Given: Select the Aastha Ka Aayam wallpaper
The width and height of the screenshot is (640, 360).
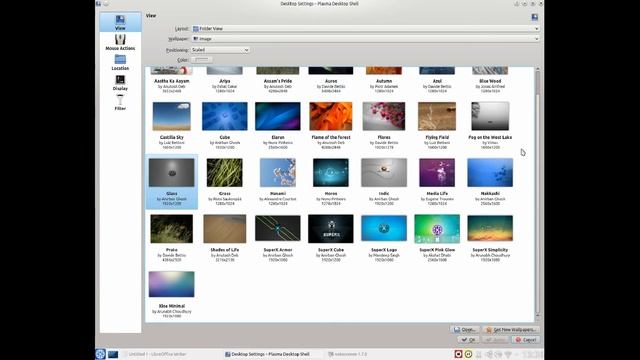Looking at the screenshot, I should point(171,80).
